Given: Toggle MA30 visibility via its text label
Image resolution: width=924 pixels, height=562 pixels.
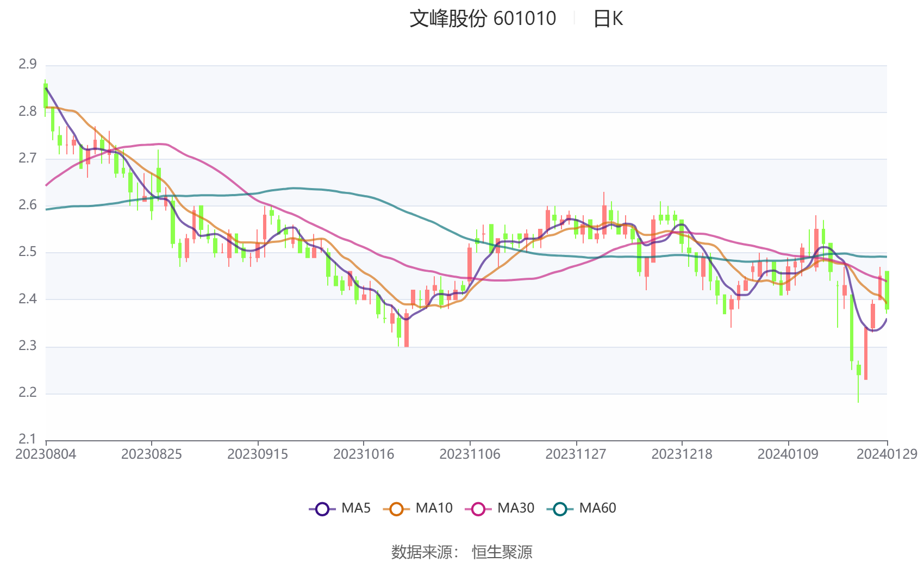Looking at the screenshot, I should 516,508.
